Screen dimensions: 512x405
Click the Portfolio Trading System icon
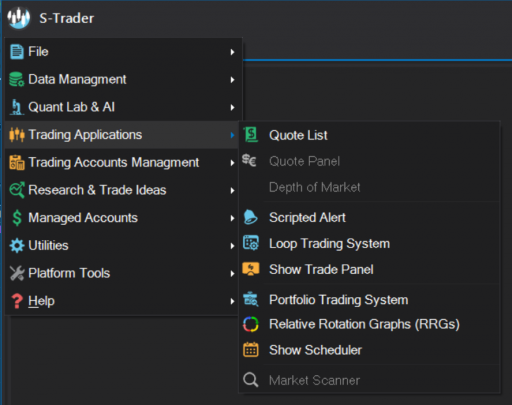pyautogui.click(x=251, y=299)
